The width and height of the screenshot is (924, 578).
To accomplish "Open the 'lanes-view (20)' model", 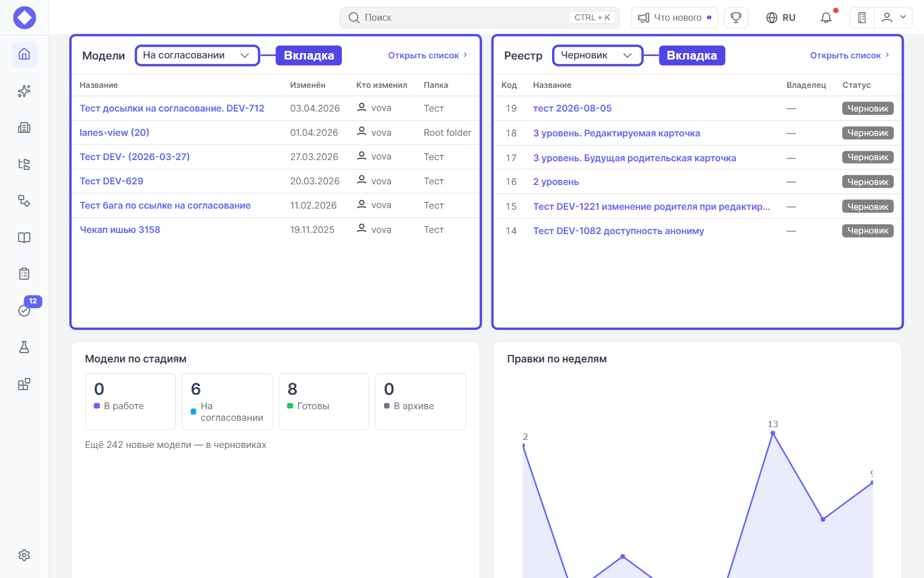I will point(114,132).
